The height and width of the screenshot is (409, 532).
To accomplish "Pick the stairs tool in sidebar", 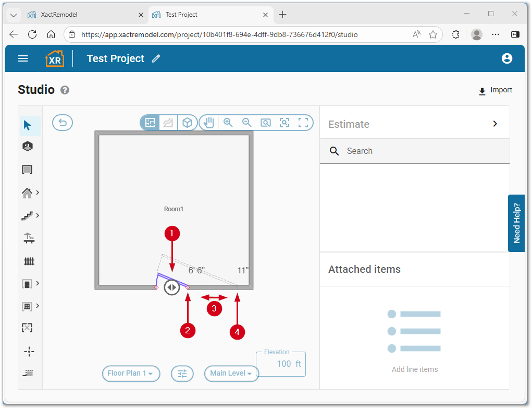I will [28, 215].
